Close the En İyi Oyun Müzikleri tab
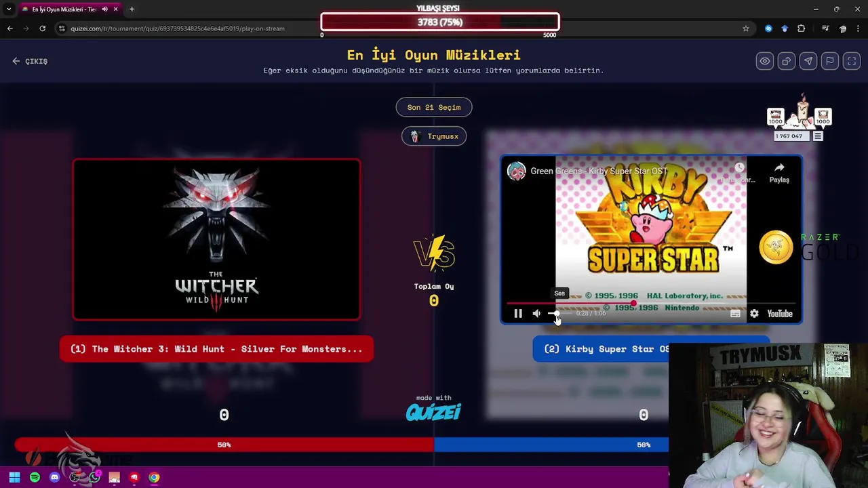 (115, 9)
